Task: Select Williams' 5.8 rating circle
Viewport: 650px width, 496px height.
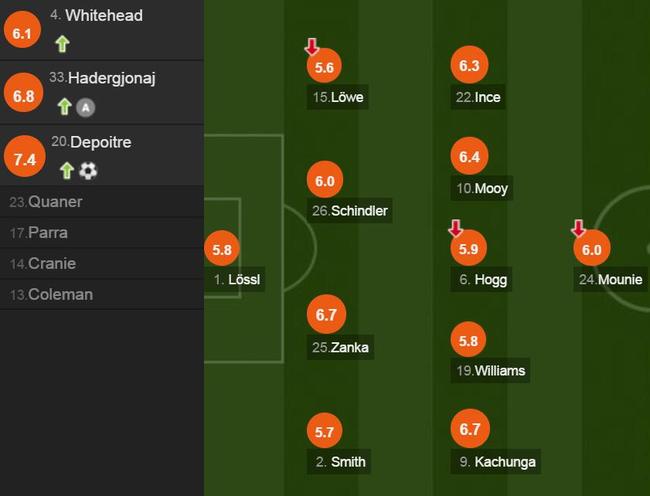Action: click(x=468, y=339)
